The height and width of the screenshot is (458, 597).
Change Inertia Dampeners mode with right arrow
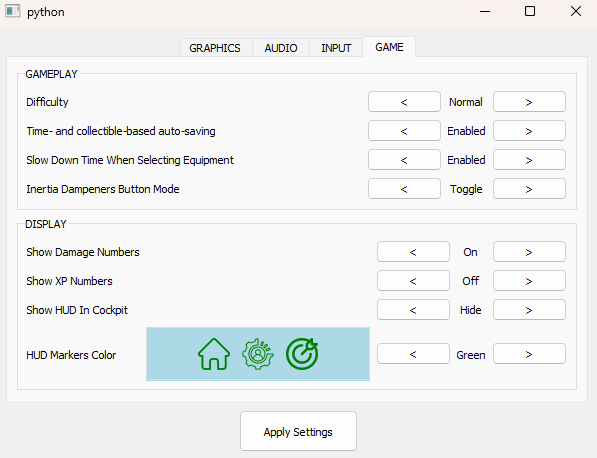(x=529, y=189)
